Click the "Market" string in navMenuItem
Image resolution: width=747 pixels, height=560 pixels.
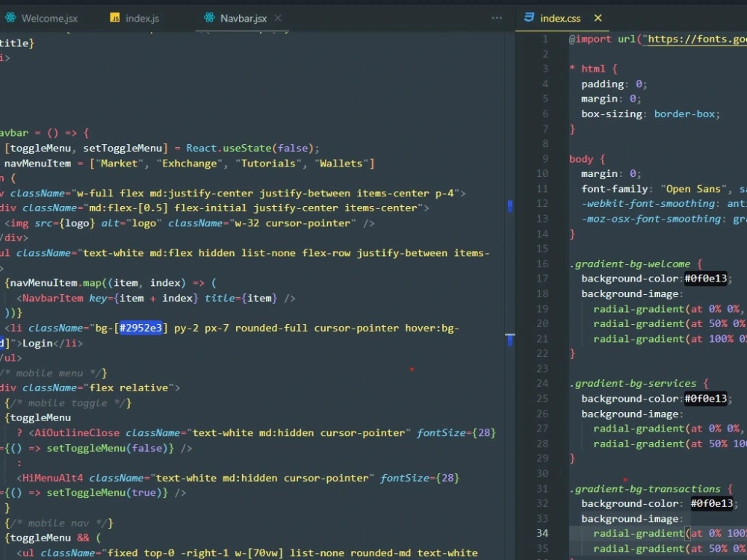coord(119,164)
